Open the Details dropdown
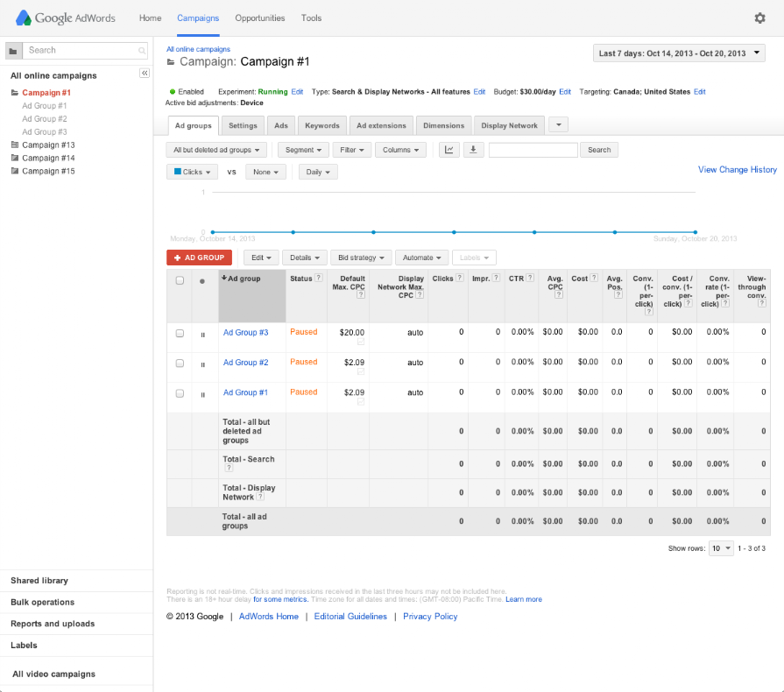784x692 pixels. [x=305, y=258]
